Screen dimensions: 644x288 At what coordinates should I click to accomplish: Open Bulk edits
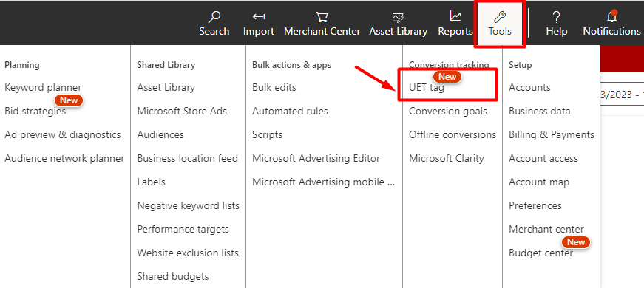tap(274, 87)
